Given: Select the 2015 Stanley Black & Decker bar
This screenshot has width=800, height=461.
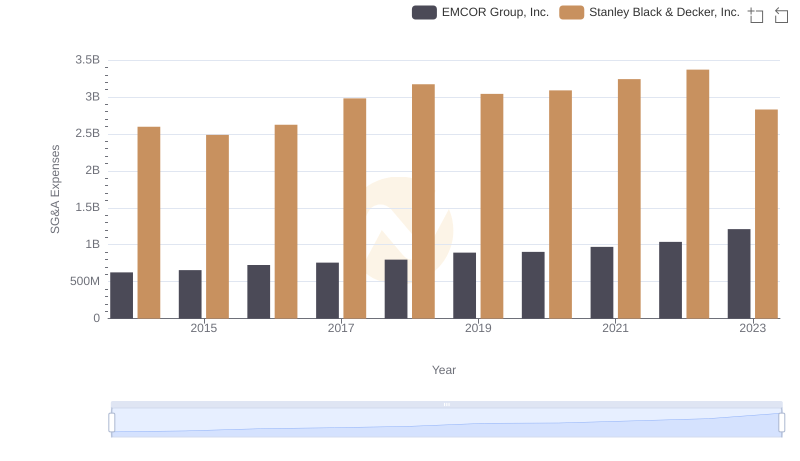Looking at the screenshot, I should (217, 226).
